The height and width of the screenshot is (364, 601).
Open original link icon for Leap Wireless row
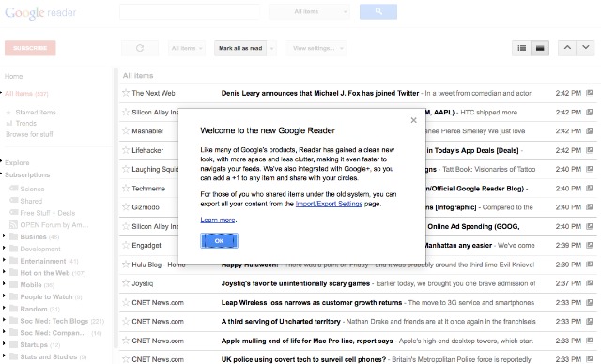click(590, 302)
